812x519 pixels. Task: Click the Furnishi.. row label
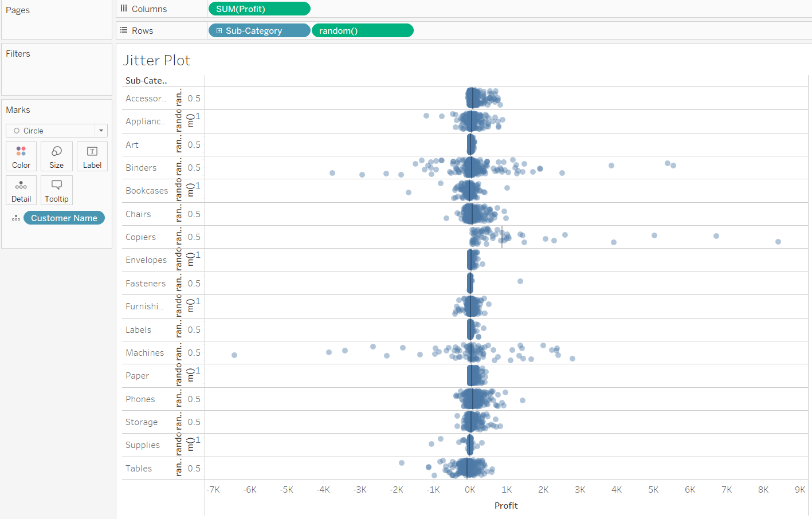pyautogui.click(x=144, y=306)
